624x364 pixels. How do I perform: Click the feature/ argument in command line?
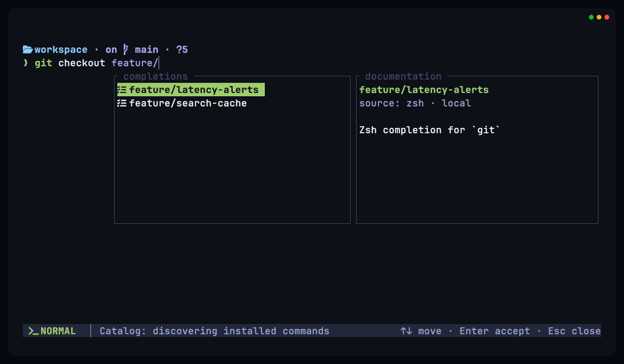(135, 63)
